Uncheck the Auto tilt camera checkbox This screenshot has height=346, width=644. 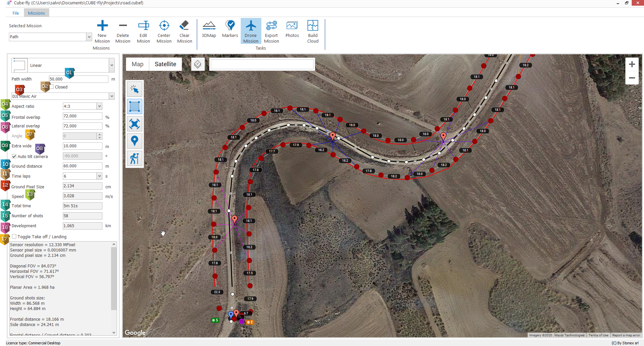[14, 156]
